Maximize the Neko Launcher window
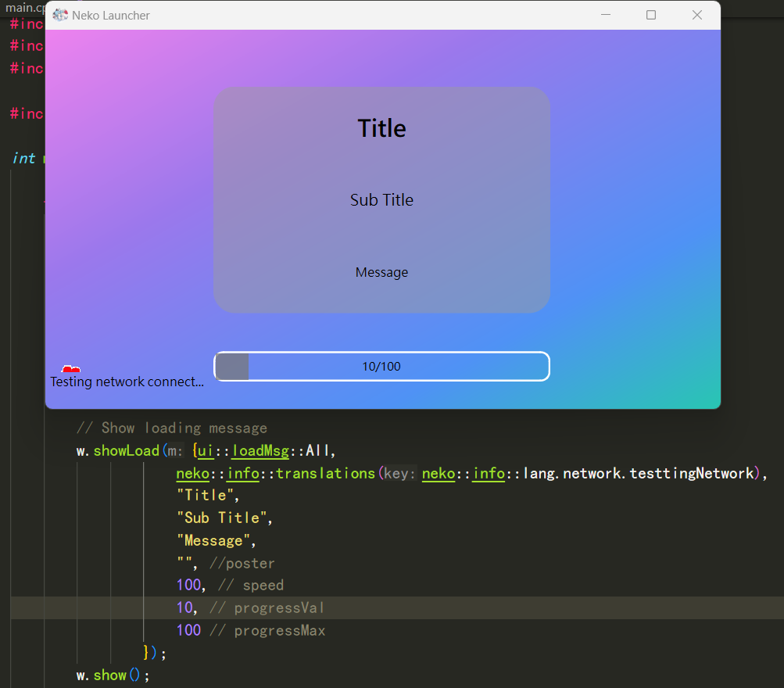 click(651, 15)
